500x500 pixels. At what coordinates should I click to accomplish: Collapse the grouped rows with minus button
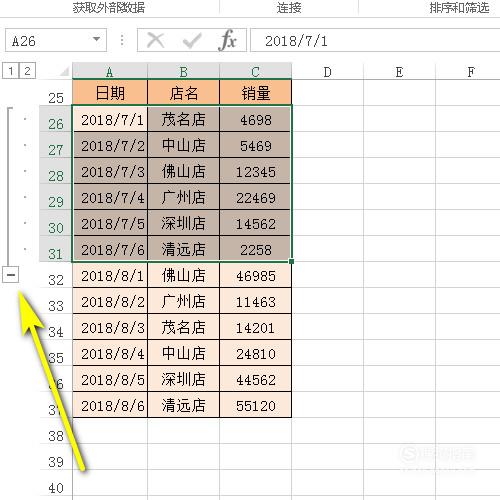click(10, 275)
